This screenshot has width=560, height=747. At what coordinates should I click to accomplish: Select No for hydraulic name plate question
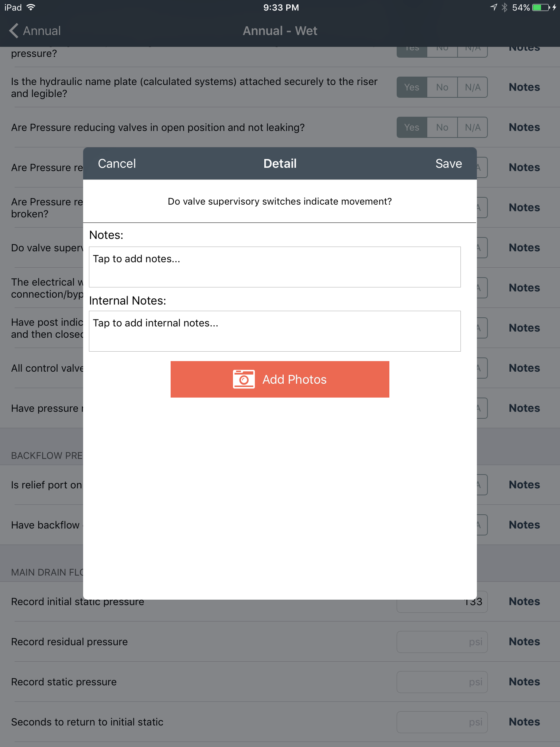[x=442, y=87]
